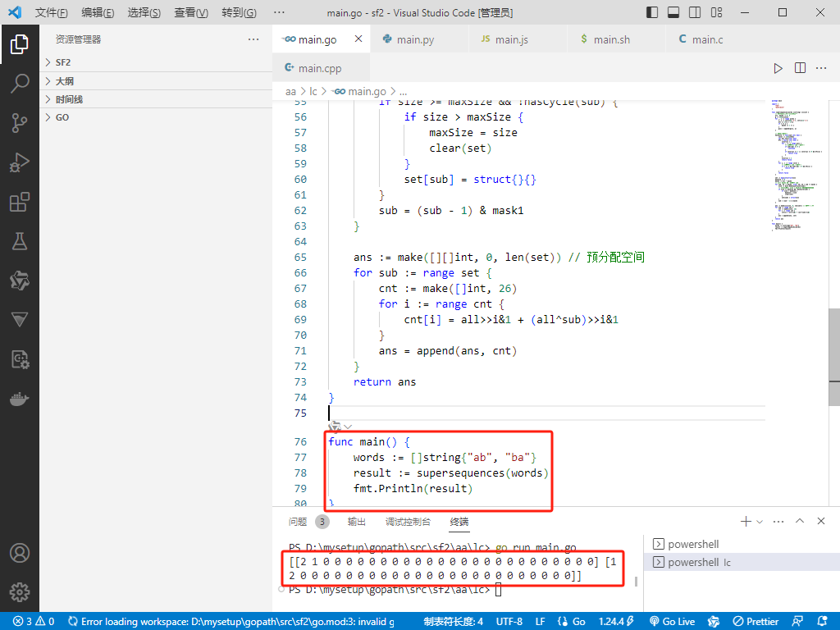
Task: Select the powershell lc terminal
Action: coord(742,563)
